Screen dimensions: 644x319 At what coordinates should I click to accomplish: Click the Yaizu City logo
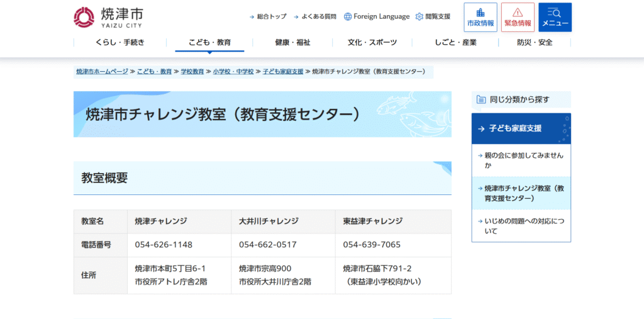(108, 17)
